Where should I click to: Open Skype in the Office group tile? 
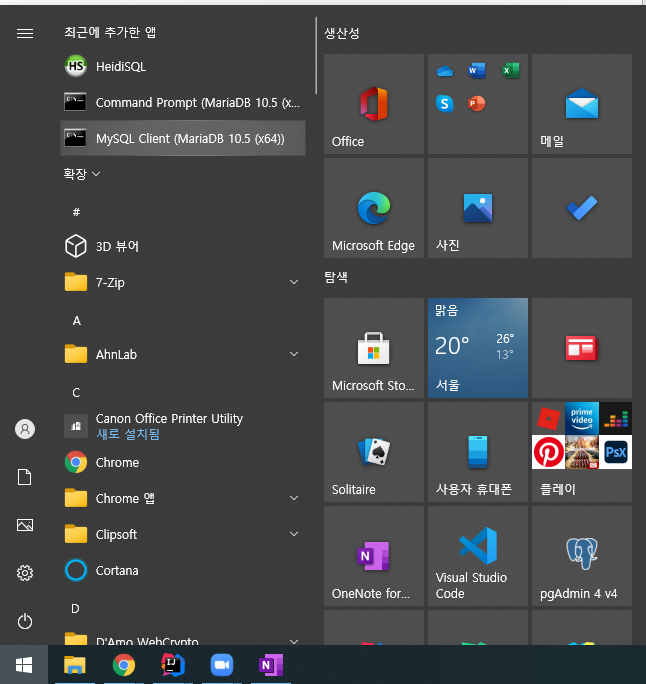click(444, 104)
